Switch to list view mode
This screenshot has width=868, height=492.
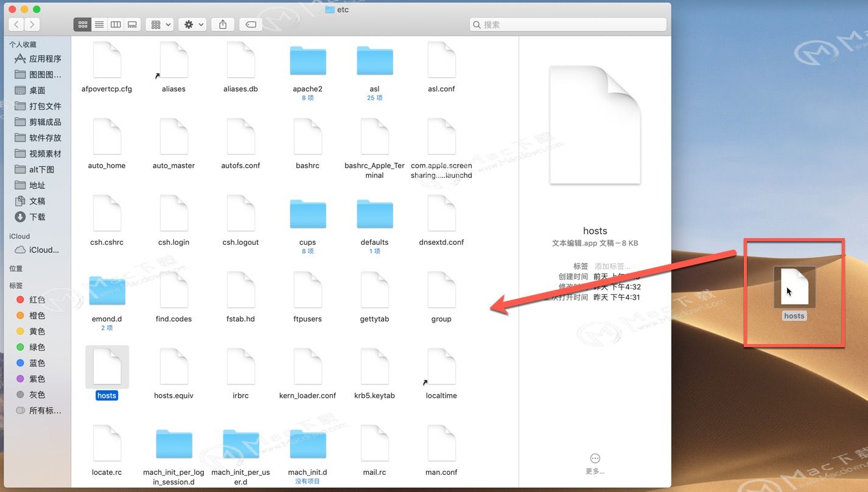coord(99,24)
